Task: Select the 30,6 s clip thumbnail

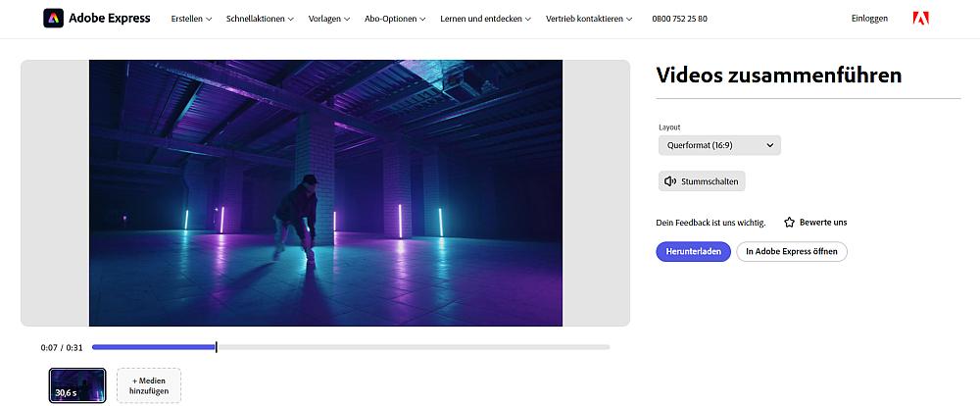Action: coord(77,385)
